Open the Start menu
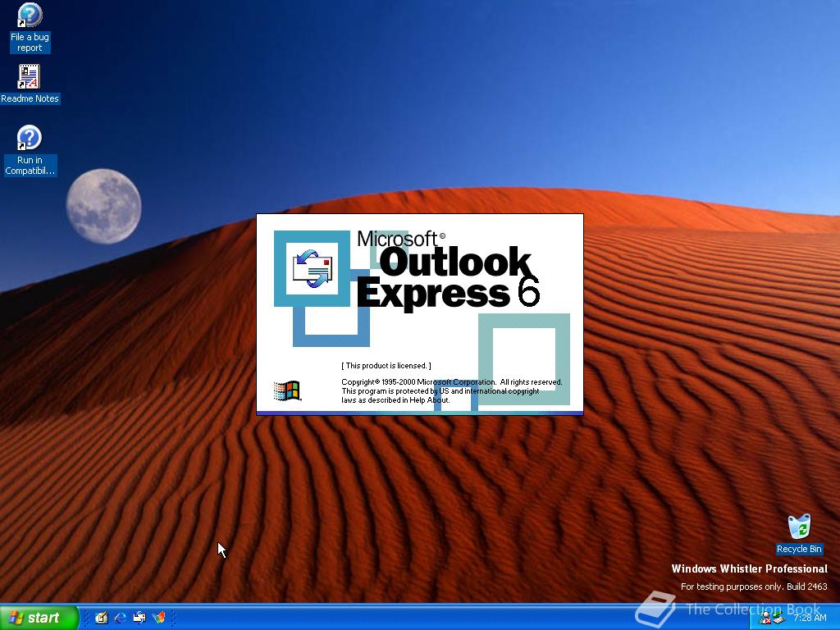This screenshot has width=840, height=630. point(39,618)
